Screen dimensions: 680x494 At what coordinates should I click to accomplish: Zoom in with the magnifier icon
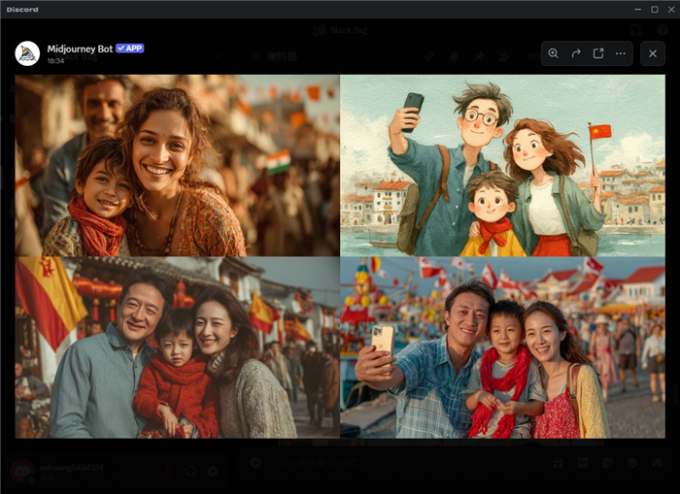click(553, 53)
